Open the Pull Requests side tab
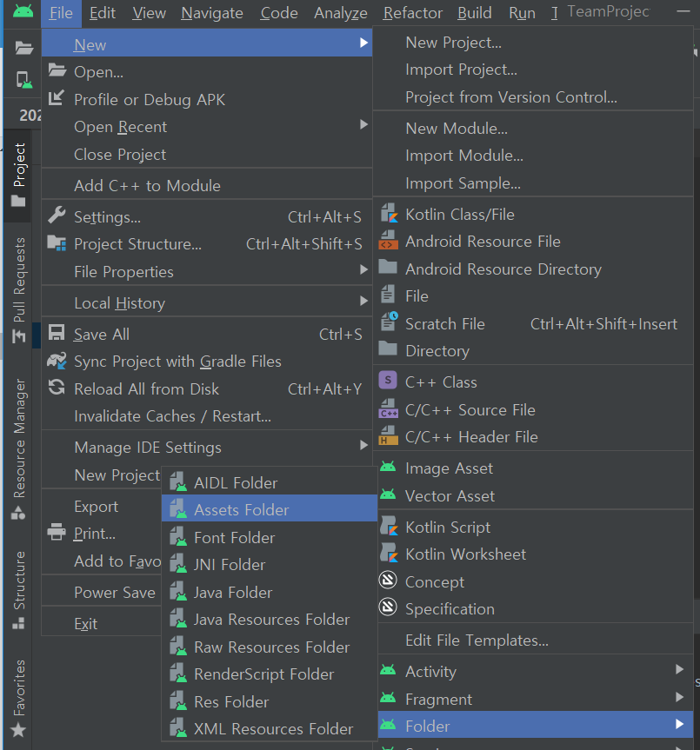Screen dimensions: 700x750 coord(18,290)
